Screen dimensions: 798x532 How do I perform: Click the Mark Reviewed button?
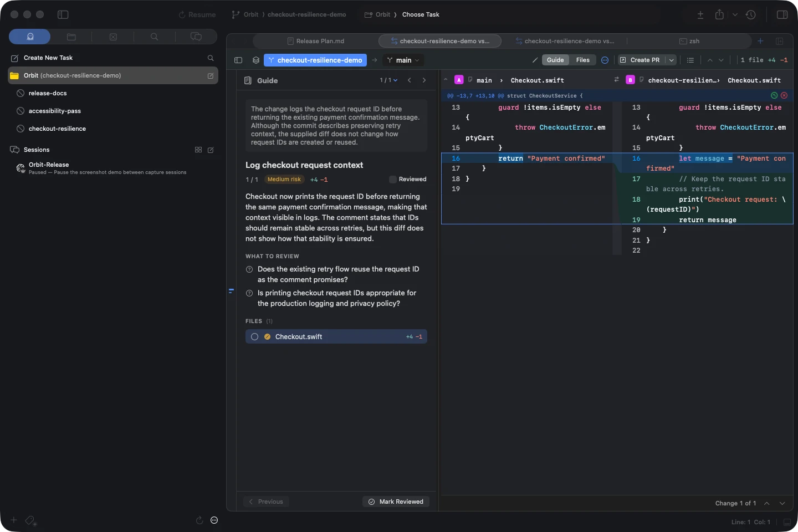[396, 502]
